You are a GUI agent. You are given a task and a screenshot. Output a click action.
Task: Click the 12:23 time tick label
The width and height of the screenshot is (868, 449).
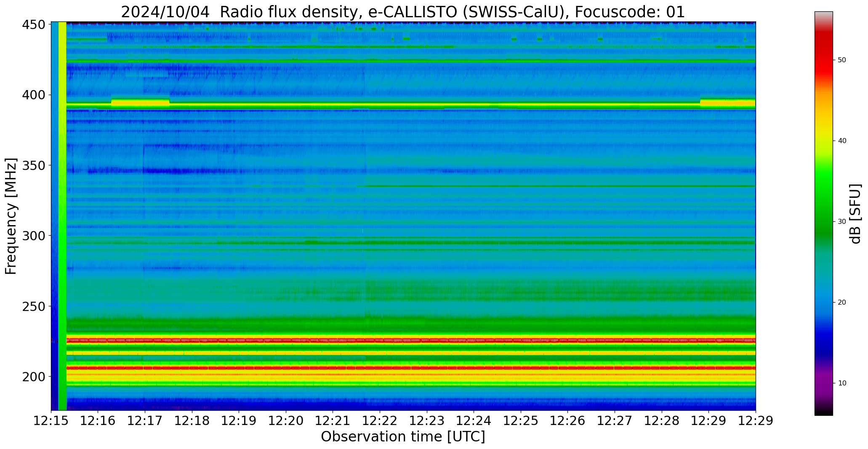tap(427, 421)
